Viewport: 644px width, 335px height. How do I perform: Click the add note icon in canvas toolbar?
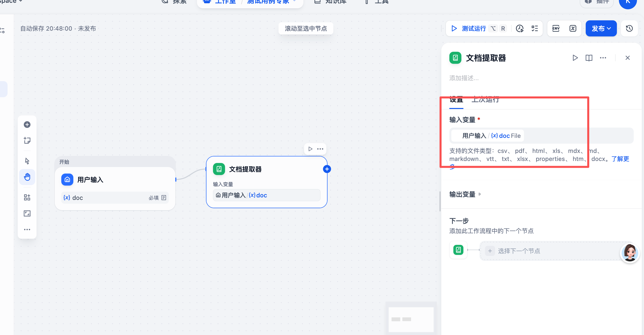[27, 140]
